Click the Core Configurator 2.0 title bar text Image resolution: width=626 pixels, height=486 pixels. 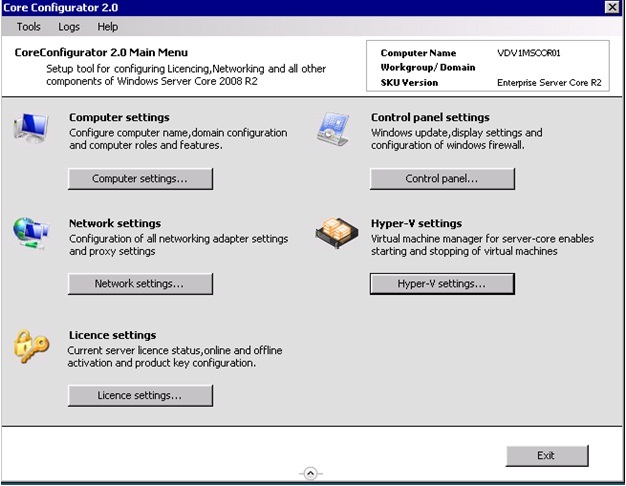coord(60,8)
